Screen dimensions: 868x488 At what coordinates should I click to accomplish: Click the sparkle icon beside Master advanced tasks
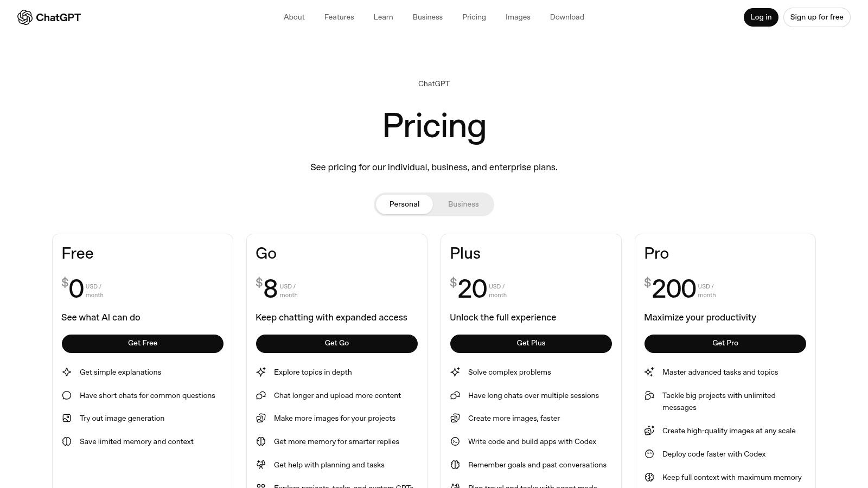click(649, 372)
